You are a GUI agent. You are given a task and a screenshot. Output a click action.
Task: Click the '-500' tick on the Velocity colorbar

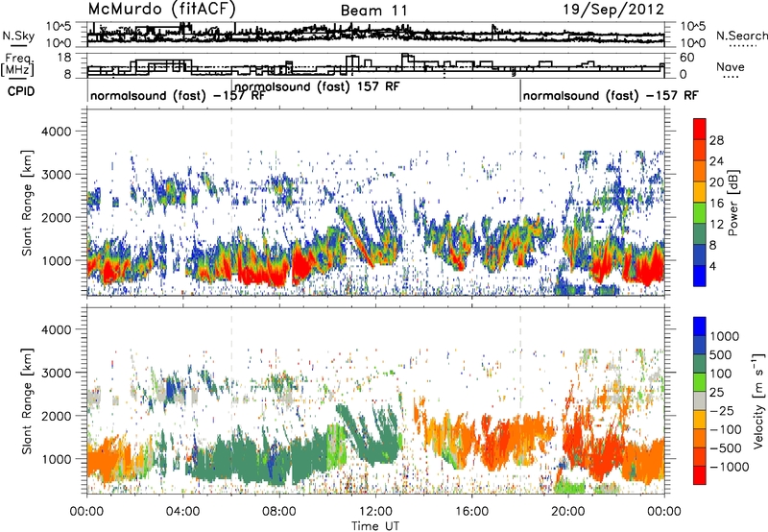[726, 447]
